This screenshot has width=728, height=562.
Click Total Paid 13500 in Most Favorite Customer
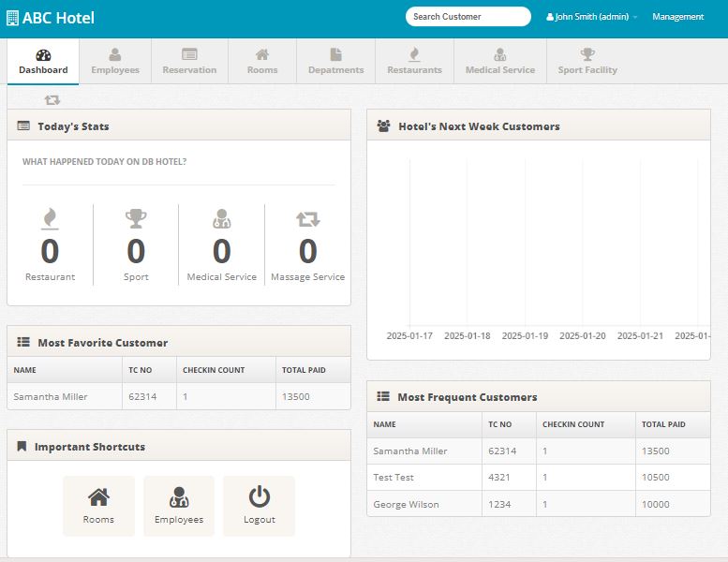pos(295,397)
